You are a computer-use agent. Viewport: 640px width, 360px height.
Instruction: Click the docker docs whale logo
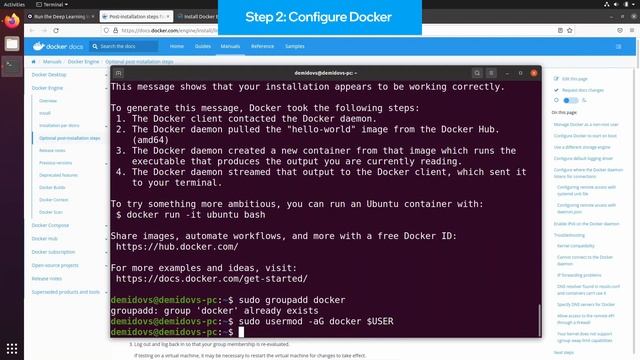[58, 46]
